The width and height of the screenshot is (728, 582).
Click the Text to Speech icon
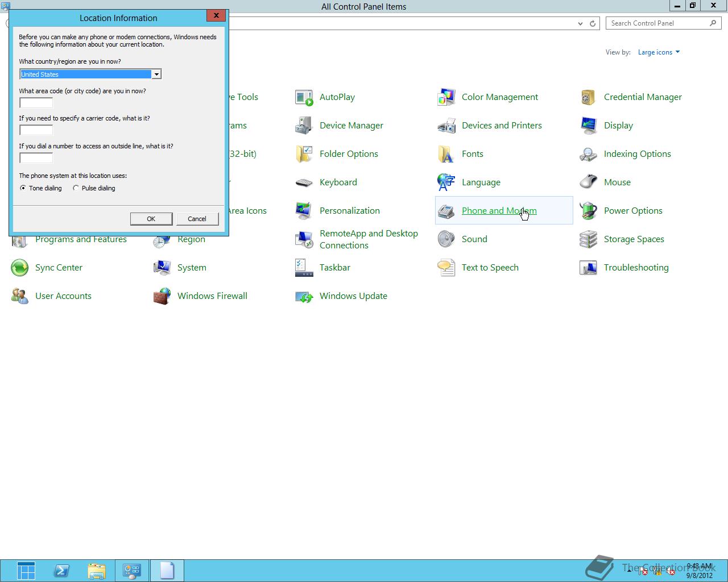pos(446,268)
